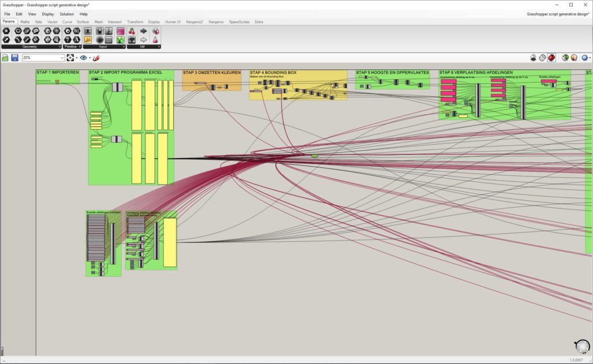Open the Solution menu
593x364 pixels.
[67, 14]
